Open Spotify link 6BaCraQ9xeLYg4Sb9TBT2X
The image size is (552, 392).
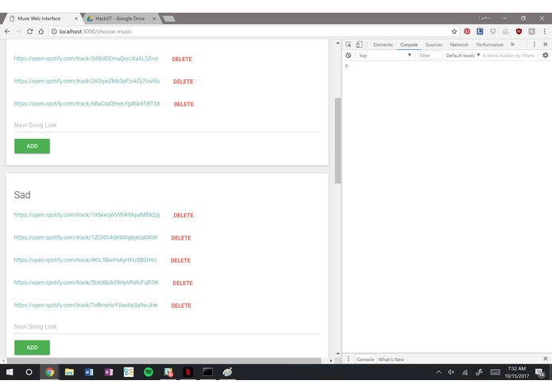click(x=87, y=103)
